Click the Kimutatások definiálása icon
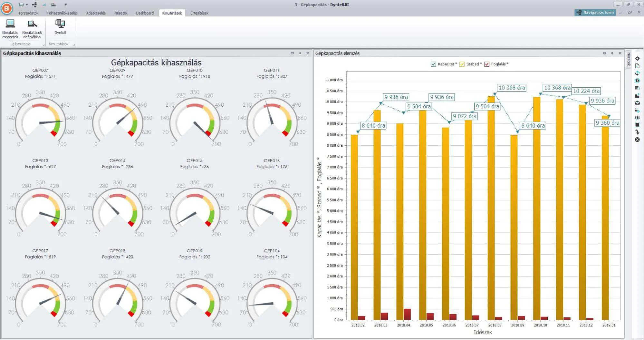Viewport: 644px width, 340px height. click(x=32, y=28)
